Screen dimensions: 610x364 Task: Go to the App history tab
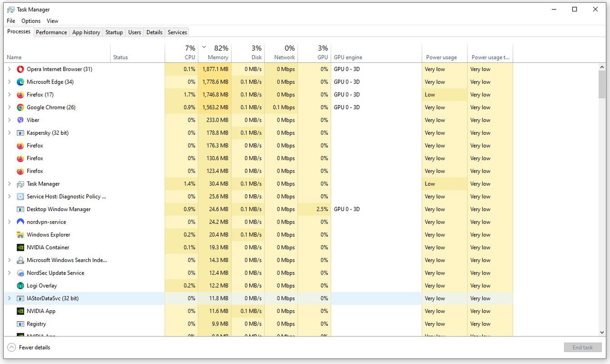point(86,32)
